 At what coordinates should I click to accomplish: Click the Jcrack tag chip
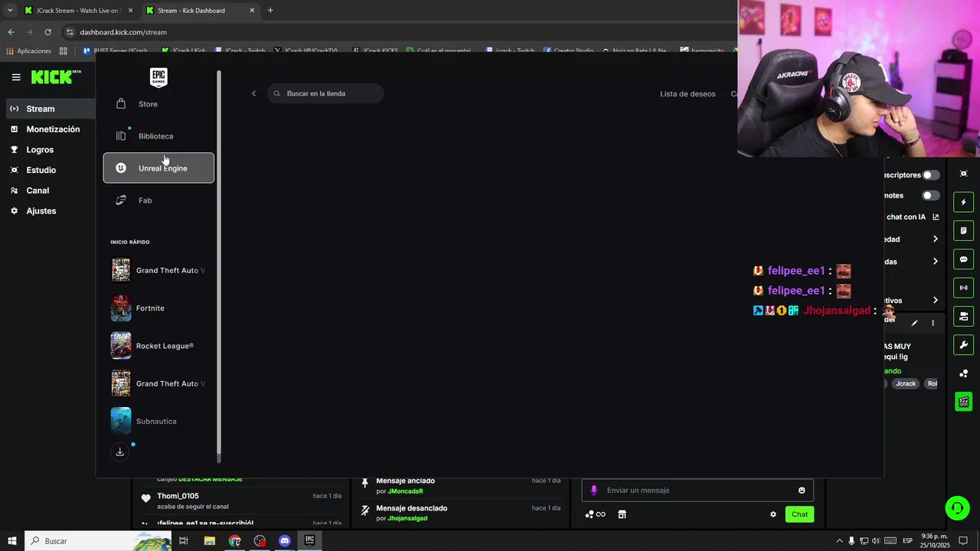906,383
